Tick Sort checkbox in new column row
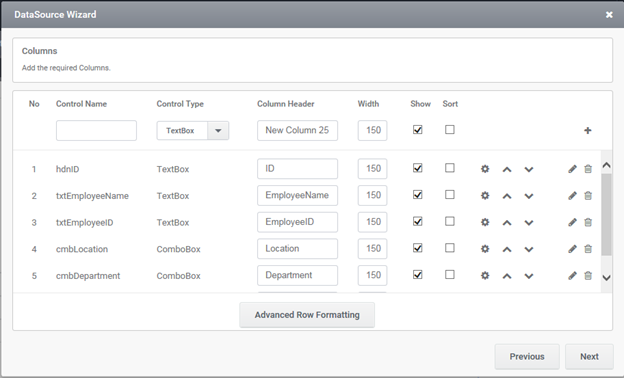 coord(450,130)
